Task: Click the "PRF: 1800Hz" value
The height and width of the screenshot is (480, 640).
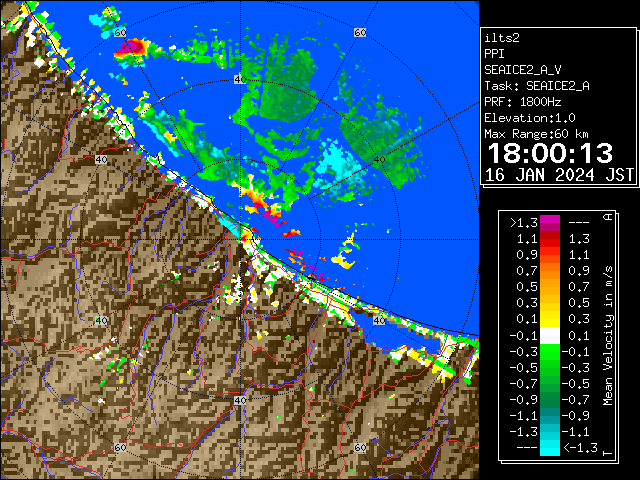Action: point(522,102)
